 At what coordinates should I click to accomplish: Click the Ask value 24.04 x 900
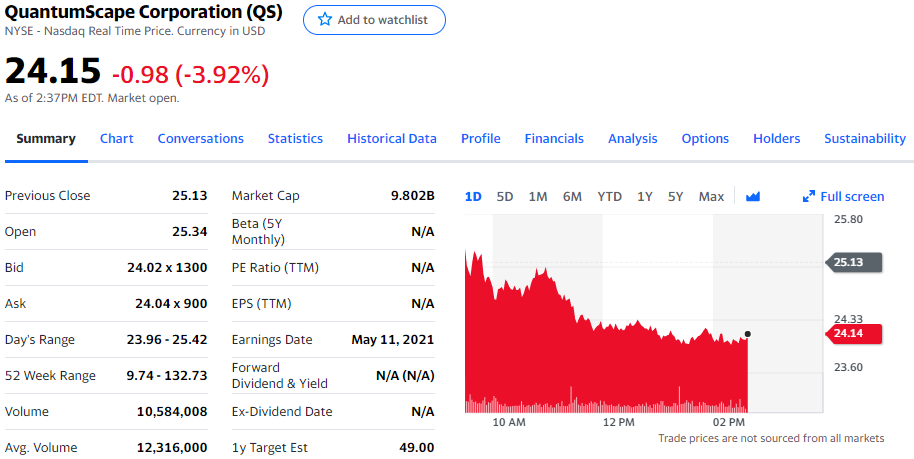pos(171,304)
